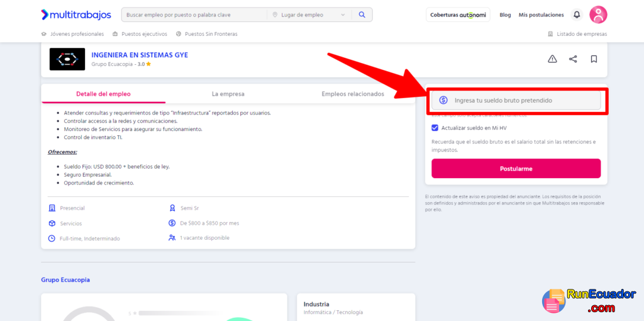Focus the desired gross salary input
This screenshot has height=321, width=644.
point(516,100)
